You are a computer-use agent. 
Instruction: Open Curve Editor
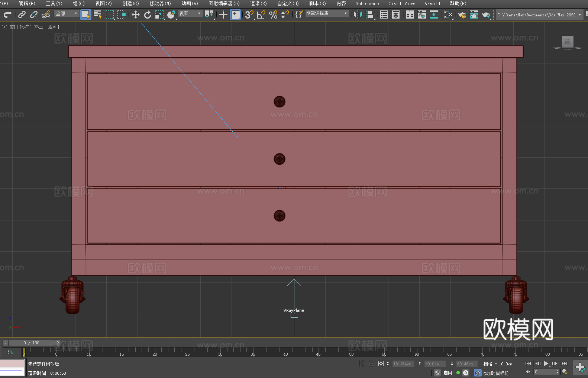tap(422, 14)
